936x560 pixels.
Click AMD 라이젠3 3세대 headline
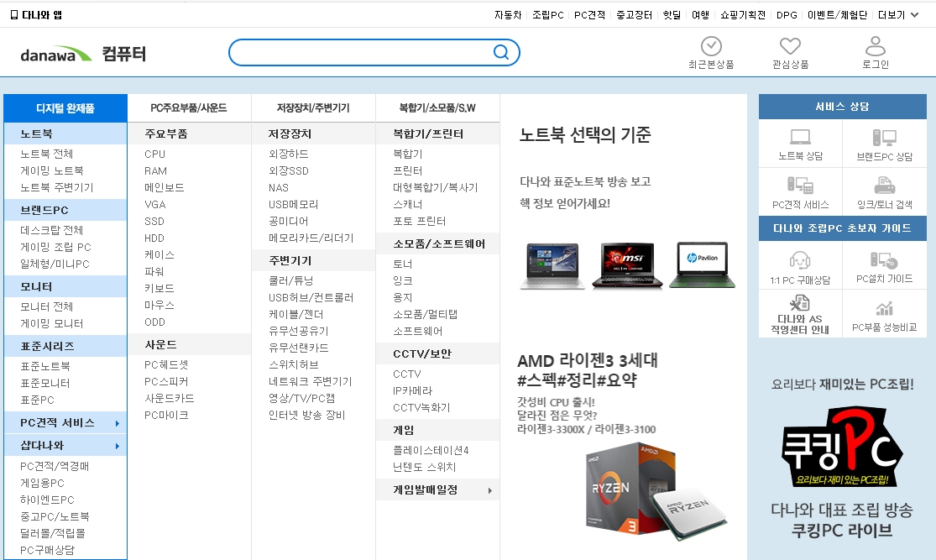coord(588,360)
